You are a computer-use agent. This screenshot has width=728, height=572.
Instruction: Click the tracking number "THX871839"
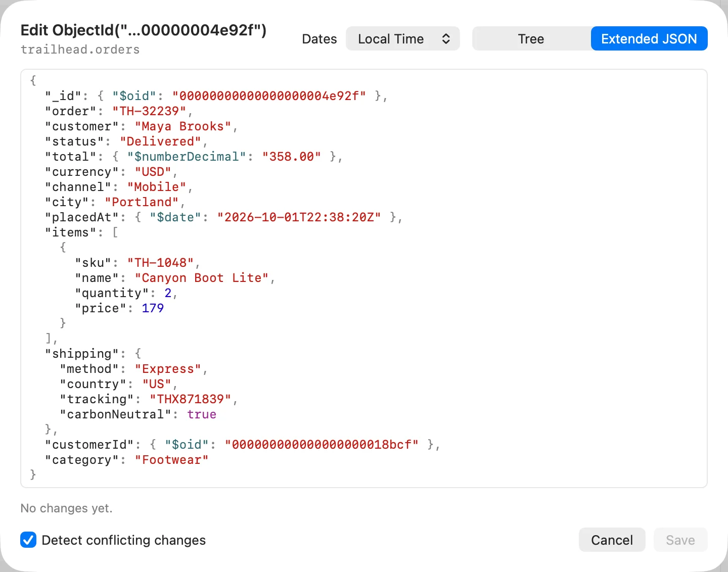click(x=191, y=399)
